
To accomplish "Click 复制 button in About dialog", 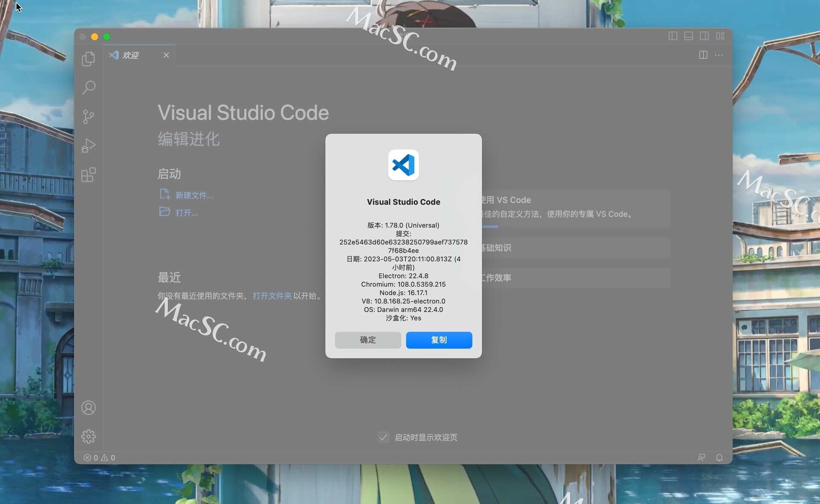I will [x=439, y=340].
